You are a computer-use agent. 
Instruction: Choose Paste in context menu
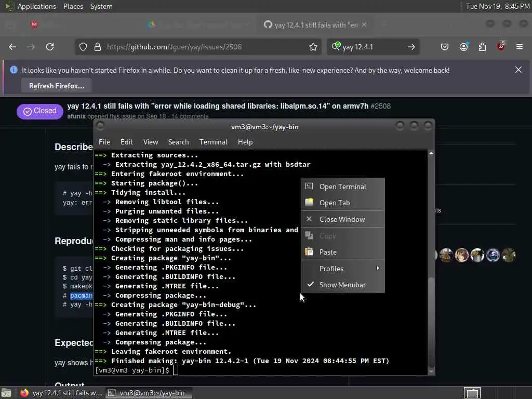(x=343, y=252)
